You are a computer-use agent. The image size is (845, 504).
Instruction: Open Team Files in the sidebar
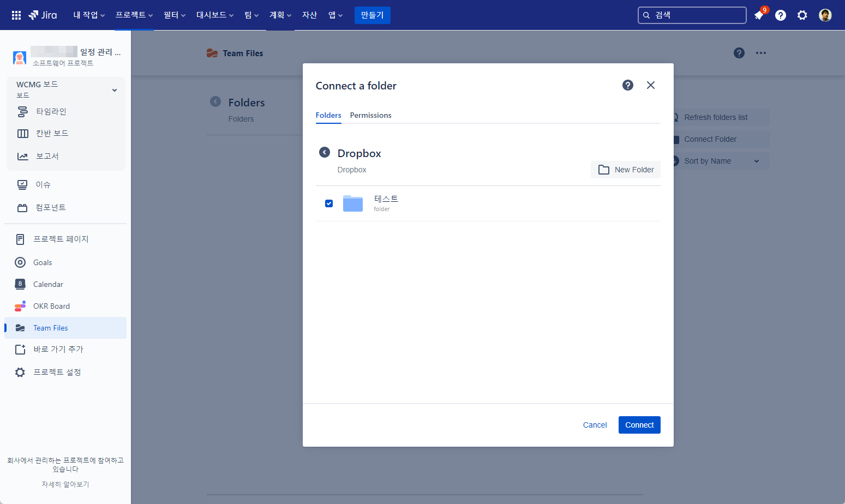pyautogui.click(x=65, y=328)
